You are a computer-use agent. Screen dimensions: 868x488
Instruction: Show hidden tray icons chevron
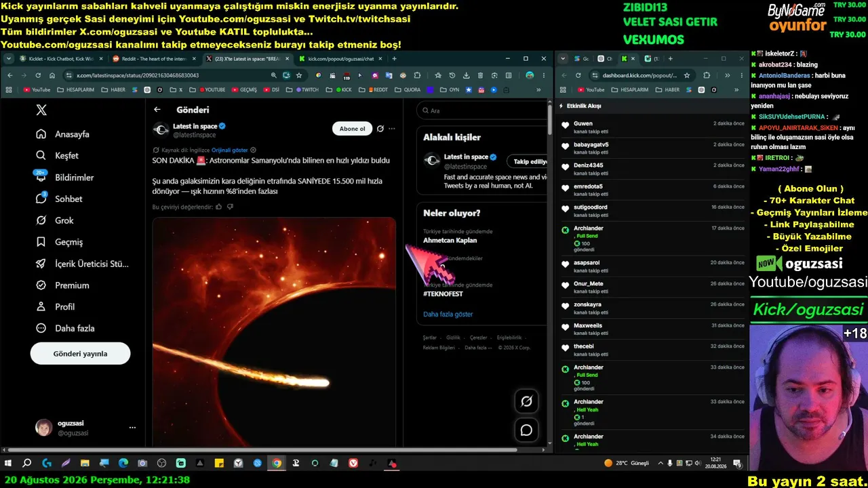coord(659,464)
